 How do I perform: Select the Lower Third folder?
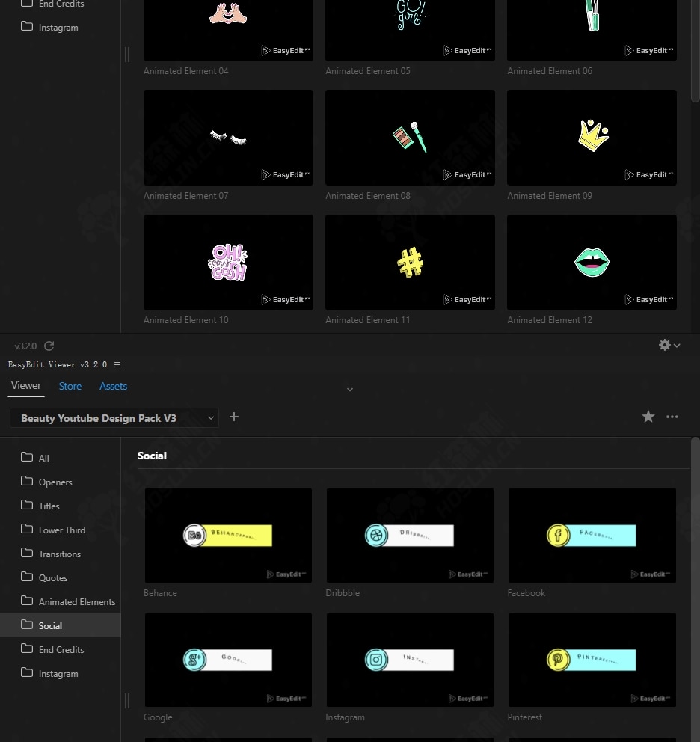61,530
